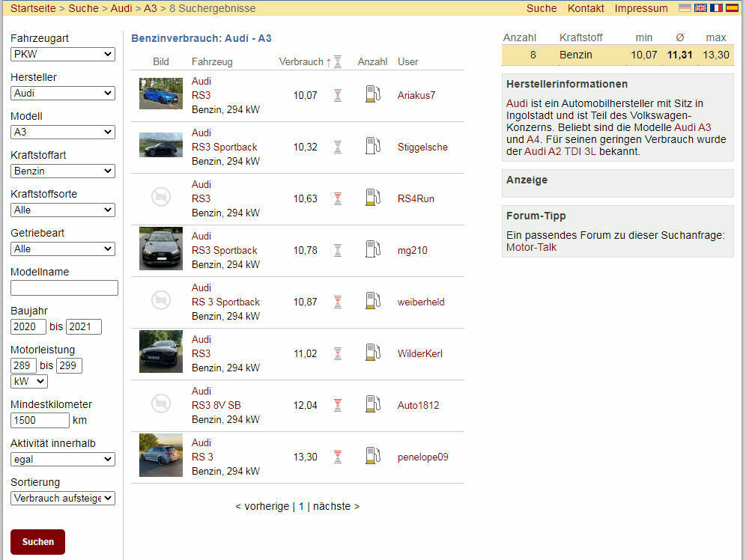Click the hourglass icon in Verbrauch column header
This screenshot has width=746, height=560.
pyautogui.click(x=338, y=61)
